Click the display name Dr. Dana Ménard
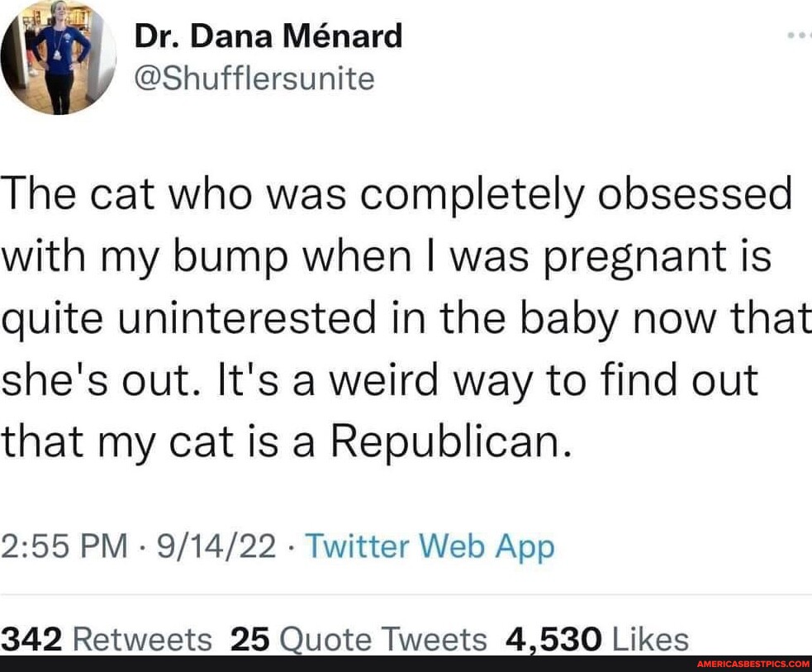 pos(268,35)
